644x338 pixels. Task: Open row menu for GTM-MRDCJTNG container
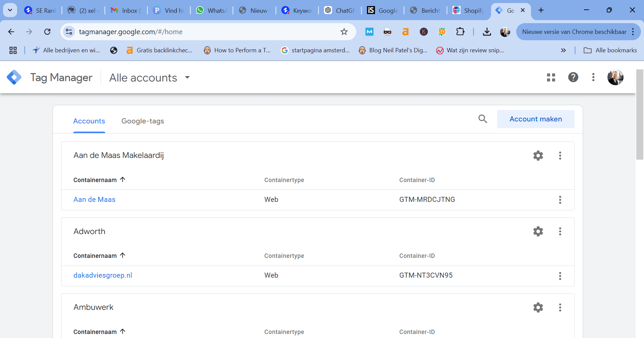pyautogui.click(x=560, y=200)
